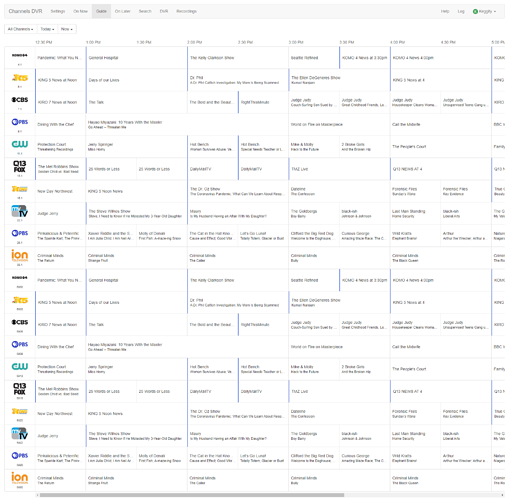Open The Ellen DeGeneres Show in the second KING 5 row
508x500 pixels.
click(339, 302)
